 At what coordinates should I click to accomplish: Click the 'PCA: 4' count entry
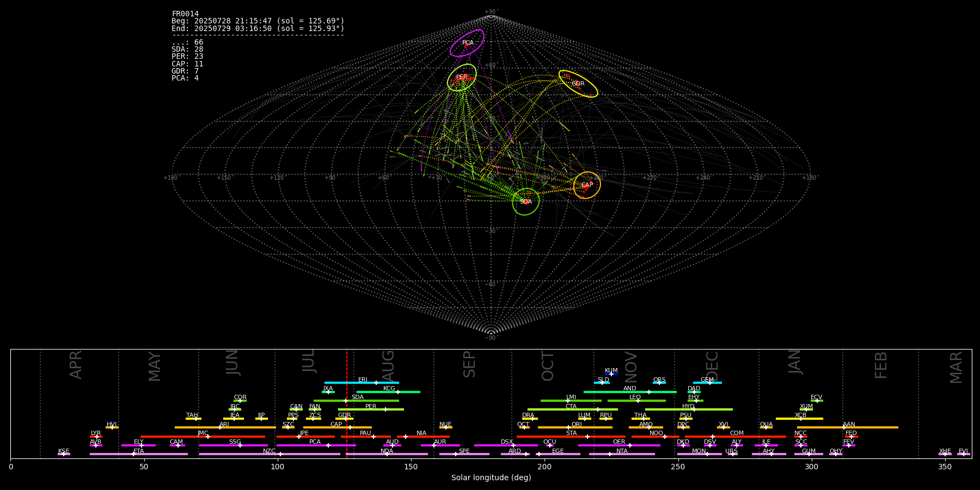185,78
